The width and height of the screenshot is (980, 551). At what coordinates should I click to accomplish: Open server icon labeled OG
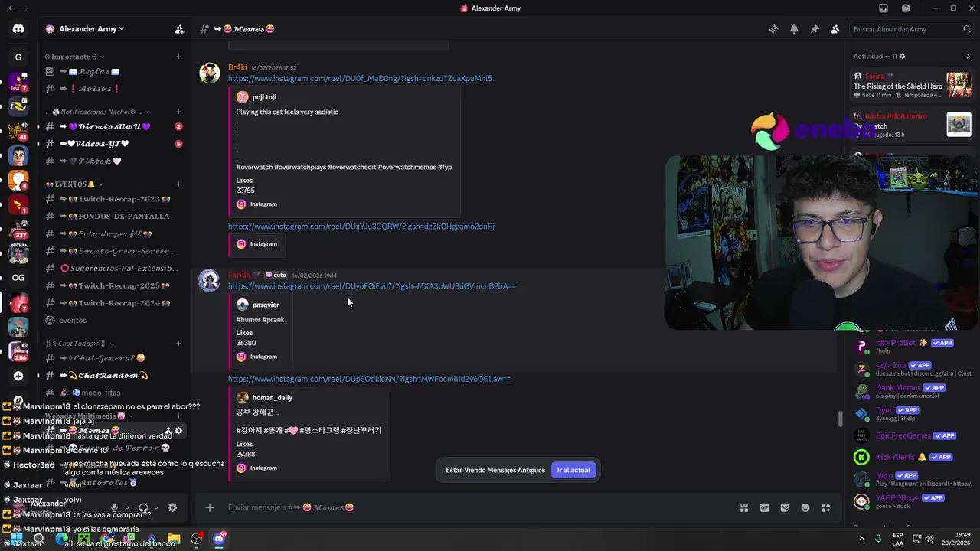pos(18,277)
